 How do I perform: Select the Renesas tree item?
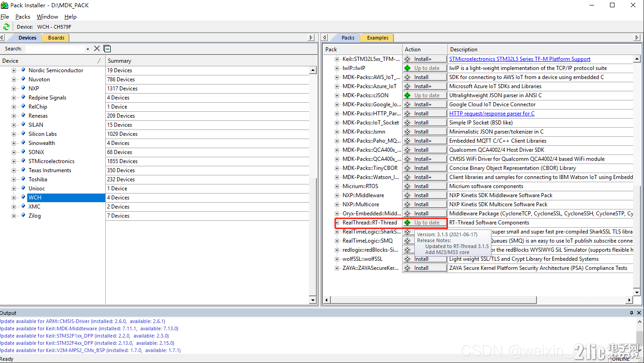[38, 116]
